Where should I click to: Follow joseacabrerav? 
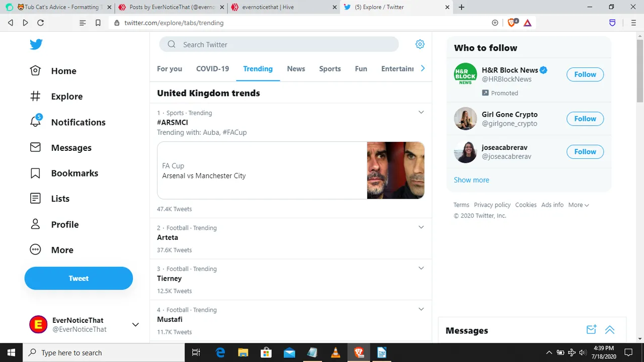585,151
